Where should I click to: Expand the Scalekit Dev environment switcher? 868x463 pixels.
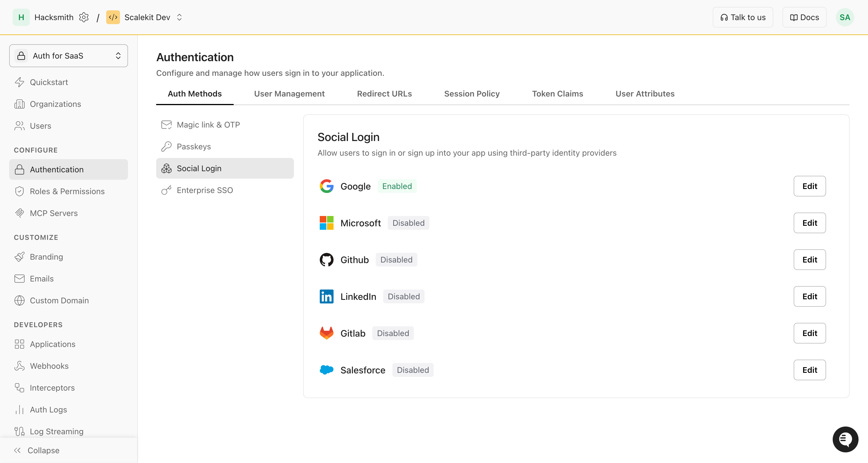[x=179, y=17]
